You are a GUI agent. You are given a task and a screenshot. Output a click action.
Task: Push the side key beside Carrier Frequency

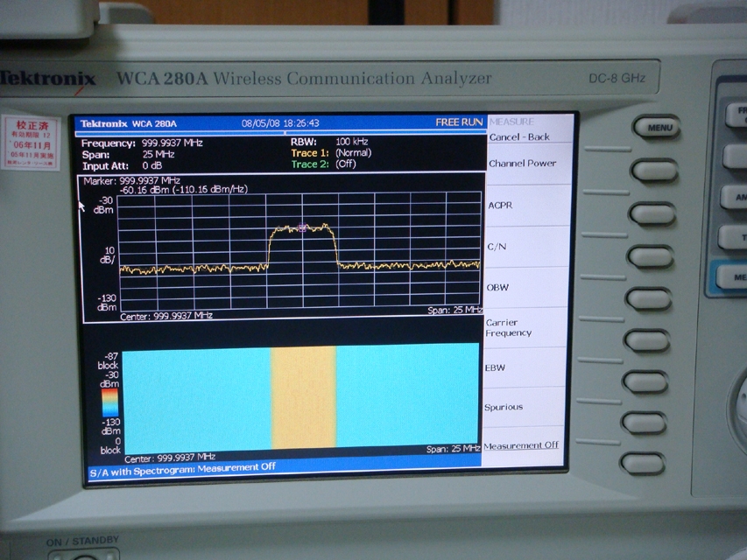point(647,341)
